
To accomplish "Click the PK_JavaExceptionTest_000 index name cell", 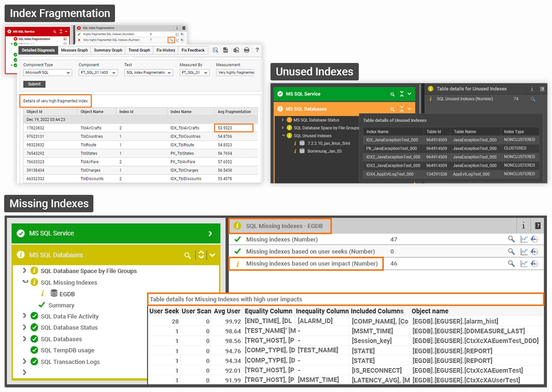I will [391, 148].
